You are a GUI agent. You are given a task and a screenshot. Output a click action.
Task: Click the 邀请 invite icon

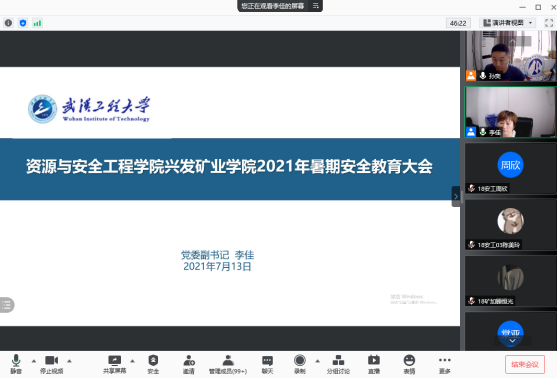click(x=189, y=364)
